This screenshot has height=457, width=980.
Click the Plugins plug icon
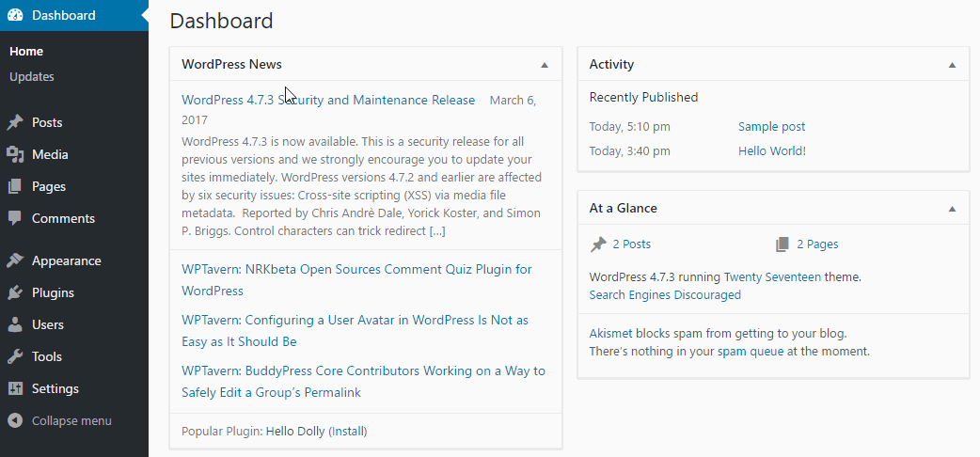[x=15, y=292]
